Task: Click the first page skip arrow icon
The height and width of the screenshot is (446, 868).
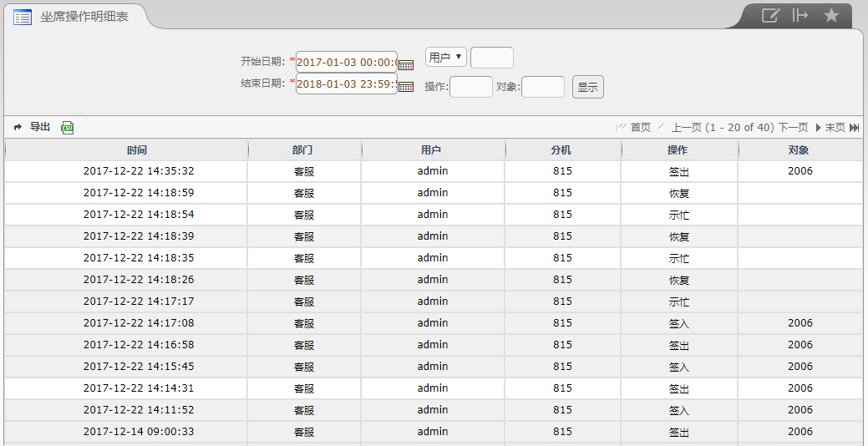Action: point(621,128)
